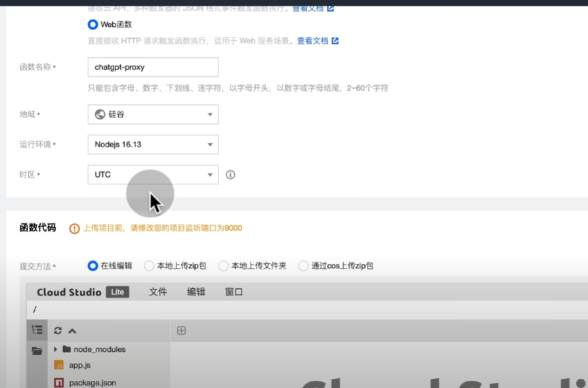Viewport: 588px width, 388px height.
Task: Click the root path slash breadcrumb
Action: (x=35, y=310)
